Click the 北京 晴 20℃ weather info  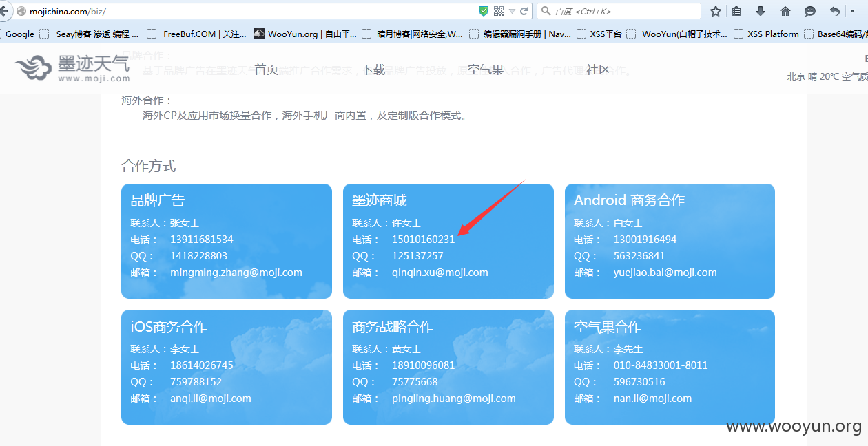(x=827, y=76)
